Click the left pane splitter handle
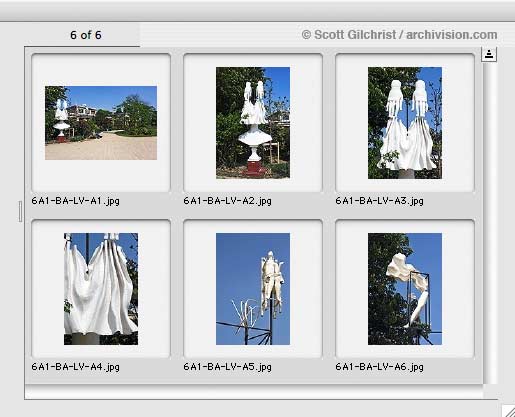515x417 pixels. pyautogui.click(x=20, y=211)
